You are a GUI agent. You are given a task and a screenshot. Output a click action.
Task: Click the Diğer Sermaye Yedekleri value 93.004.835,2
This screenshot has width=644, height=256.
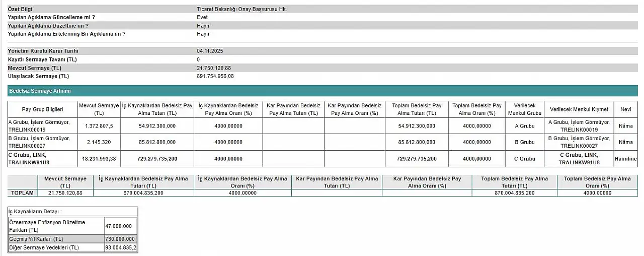coord(120,247)
